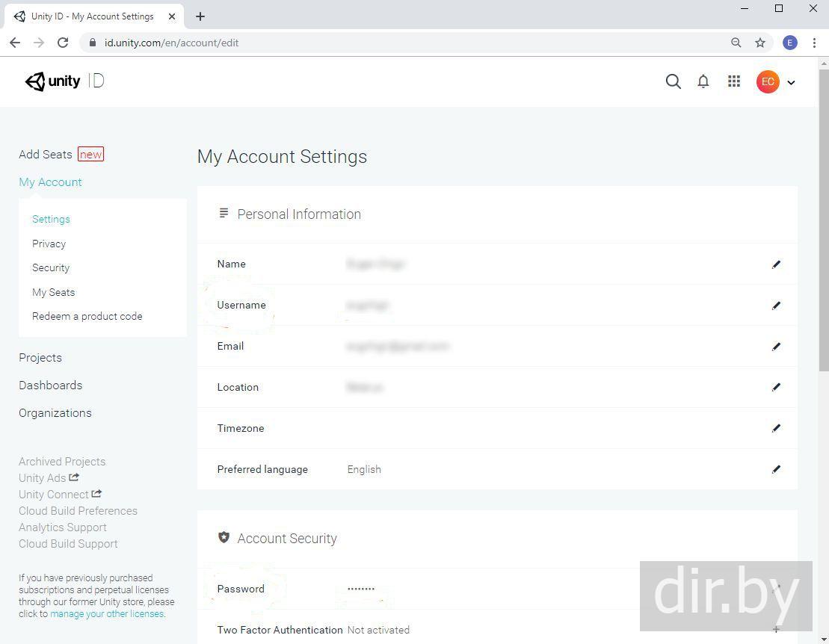The height and width of the screenshot is (644, 829).
Task: Edit the Location field pencil
Action: point(776,387)
